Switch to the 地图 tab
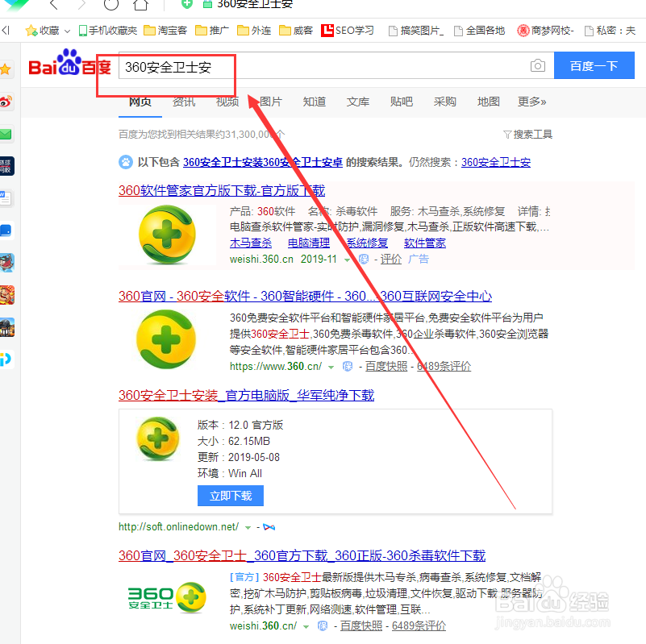 [x=489, y=102]
